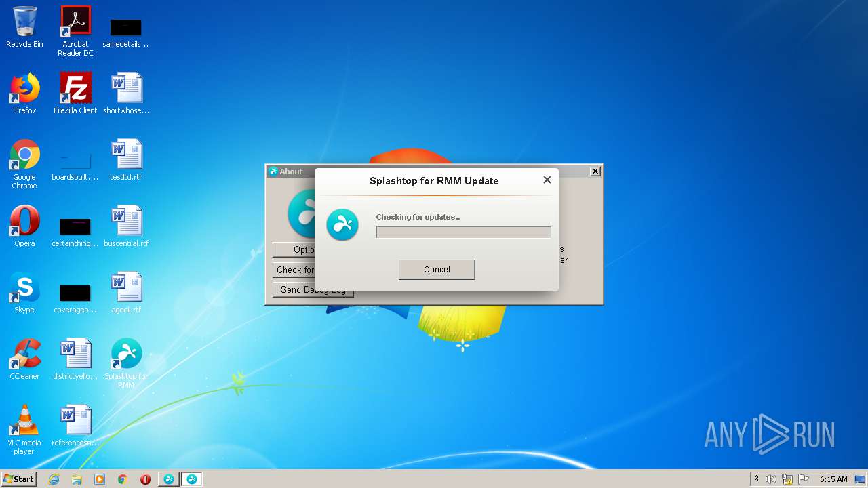Launch Internet Explorer from taskbar
This screenshot has height=488, width=868.
coord(54,479)
